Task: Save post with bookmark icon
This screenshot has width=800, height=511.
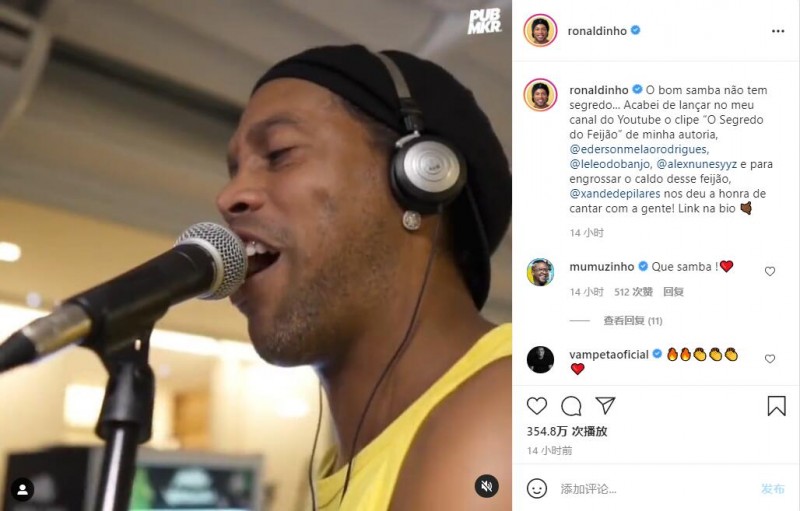Action: coord(776,406)
